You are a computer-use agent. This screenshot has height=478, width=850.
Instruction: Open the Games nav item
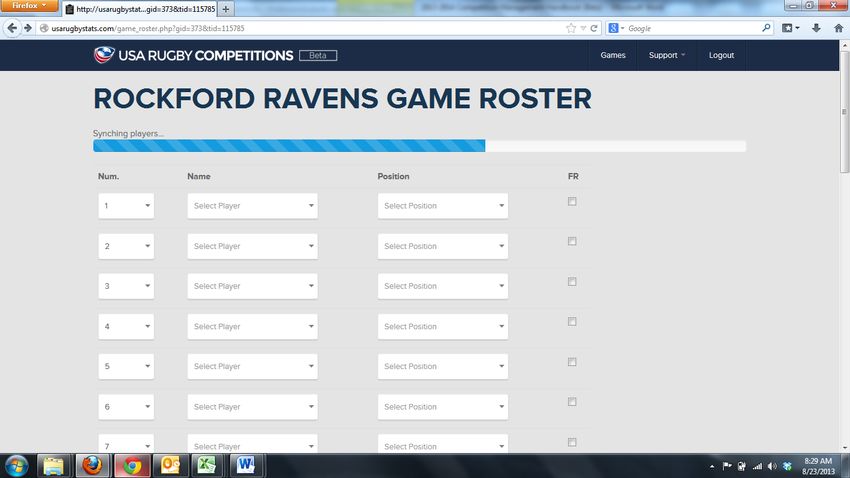click(613, 55)
